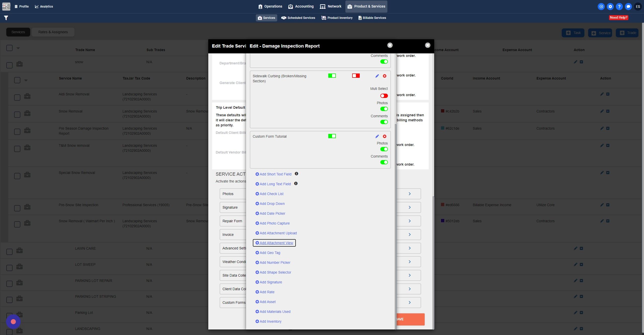Image resolution: width=644 pixels, height=335 pixels.
Task: Delete the Custom Form Tutorial field
Action: point(385,136)
